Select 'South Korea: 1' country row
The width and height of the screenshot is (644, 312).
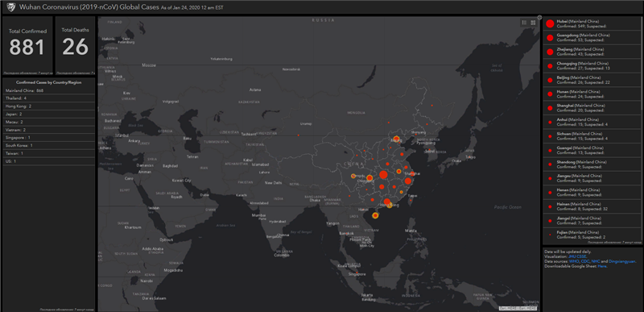[48, 145]
